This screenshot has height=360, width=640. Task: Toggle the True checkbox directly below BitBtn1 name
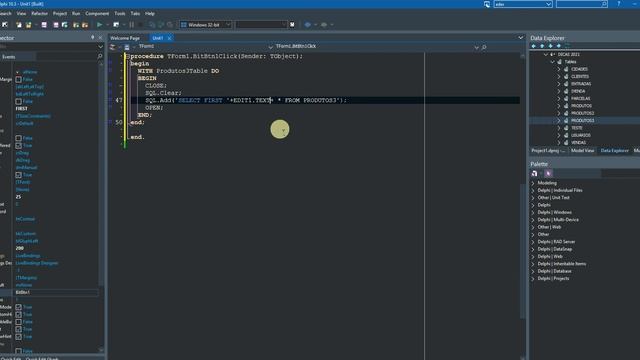[18, 307]
